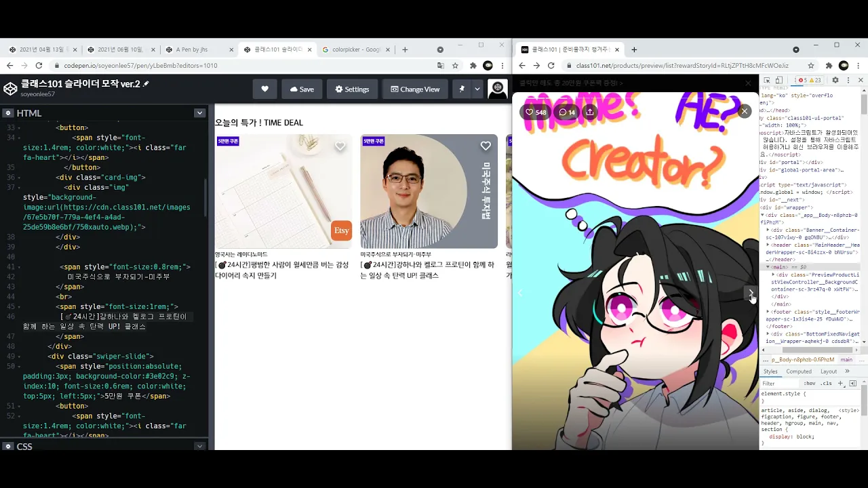Open a new tab in the class101 window
868x488 pixels.
coord(634,49)
